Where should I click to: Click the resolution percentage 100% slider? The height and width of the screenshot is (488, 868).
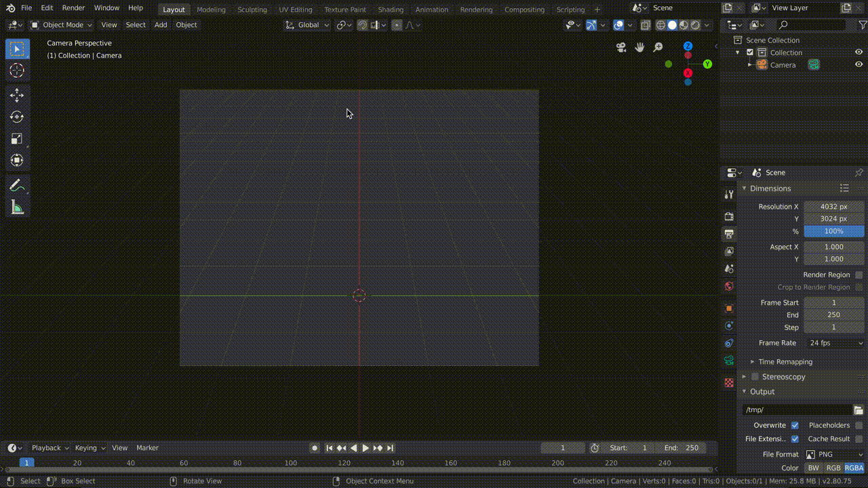833,231
